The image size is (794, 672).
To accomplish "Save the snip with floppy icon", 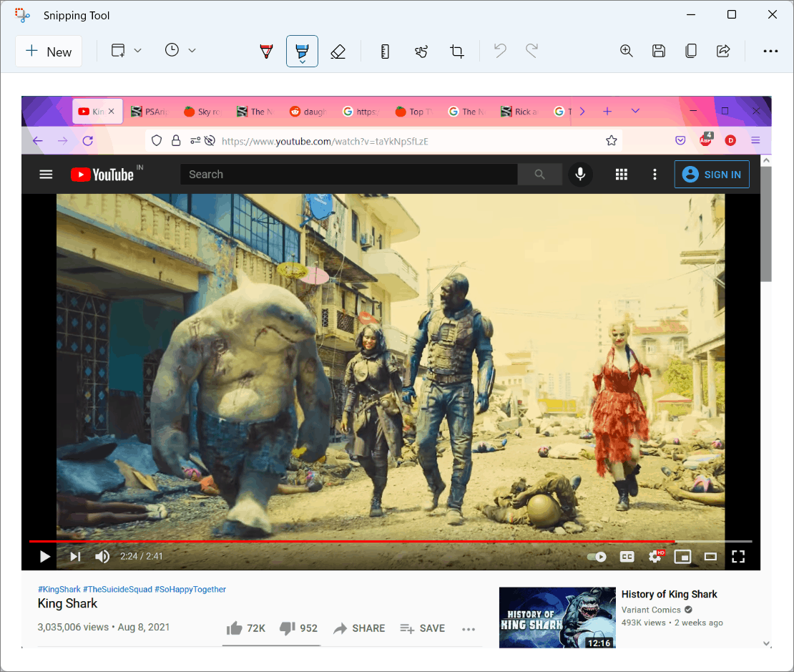I will (x=659, y=51).
